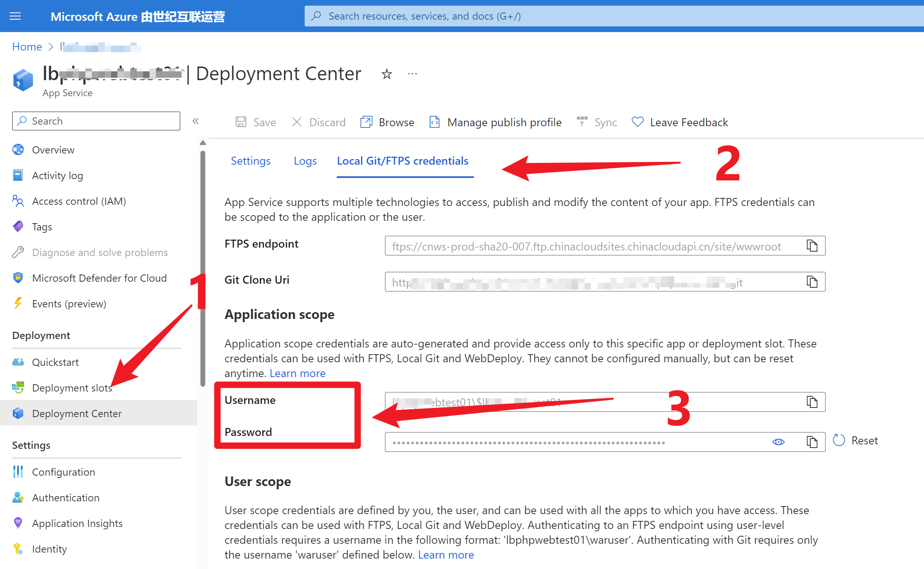
Task: Copy the application scope password
Action: (x=812, y=442)
